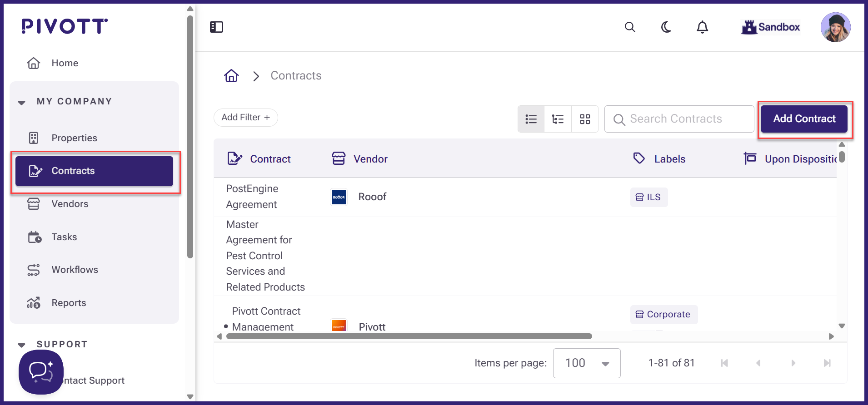
Task: Click the ILS label chip
Action: coord(649,198)
